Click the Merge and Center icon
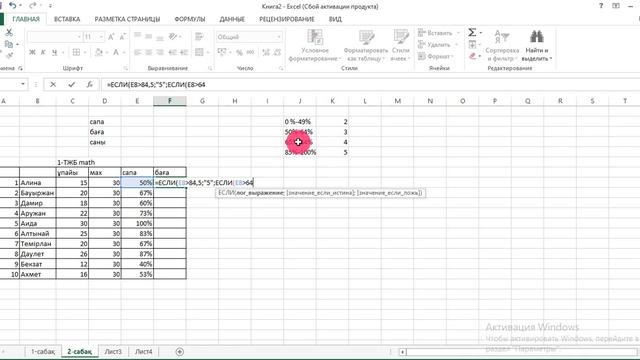The height and width of the screenshot is (360, 640). point(199,52)
